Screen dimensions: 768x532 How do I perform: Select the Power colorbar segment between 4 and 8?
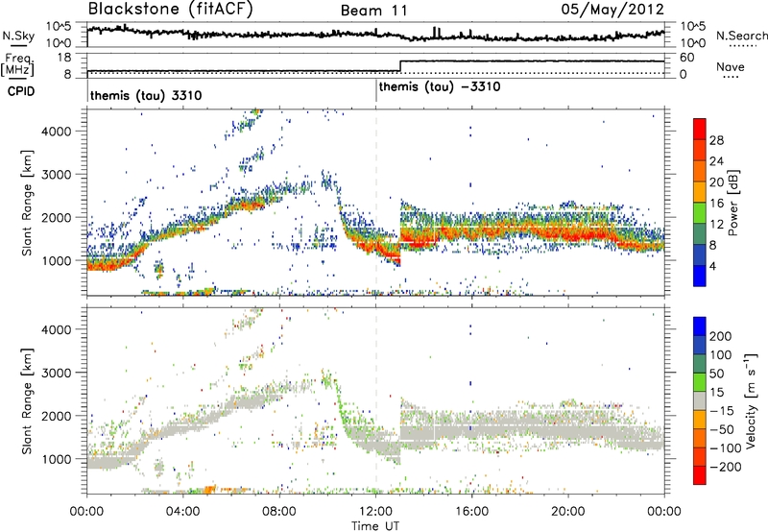pyautogui.click(x=700, y=254)
